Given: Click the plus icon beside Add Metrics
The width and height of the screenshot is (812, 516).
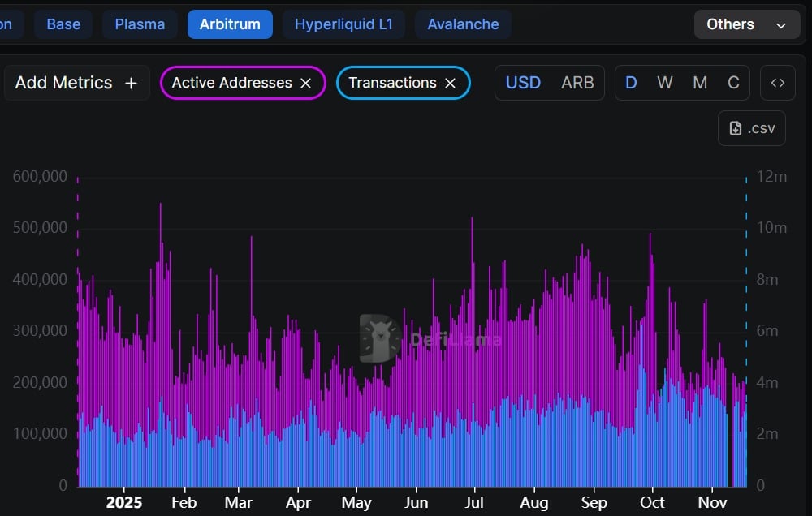Looking at the screenshot, I should (131, 83).
